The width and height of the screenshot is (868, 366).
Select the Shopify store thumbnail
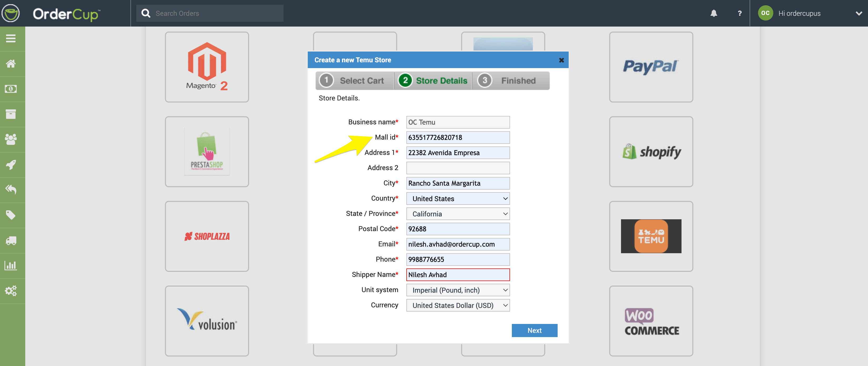coord(651,152)
